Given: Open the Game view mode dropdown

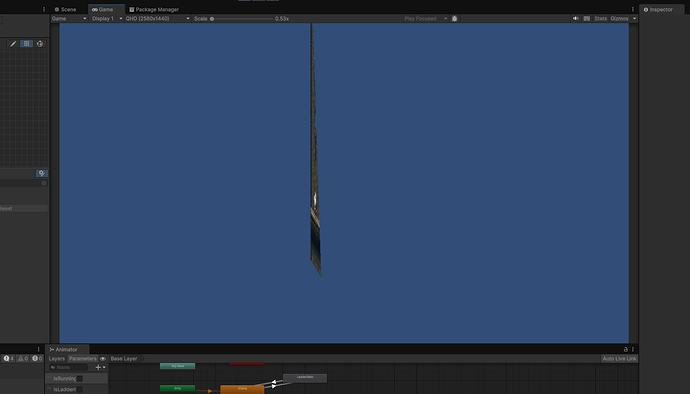Looking at the screenshot, I should tap(69, 18).
